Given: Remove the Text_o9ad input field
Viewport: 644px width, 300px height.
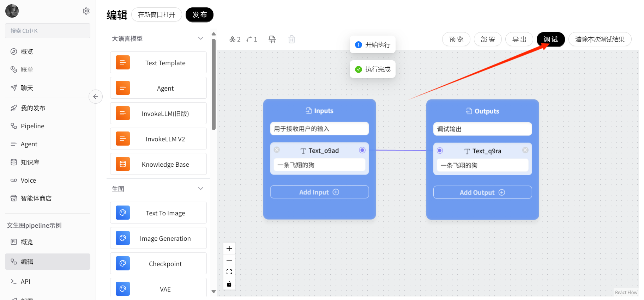Looking at the screenshot, I should tap(277, 150).
